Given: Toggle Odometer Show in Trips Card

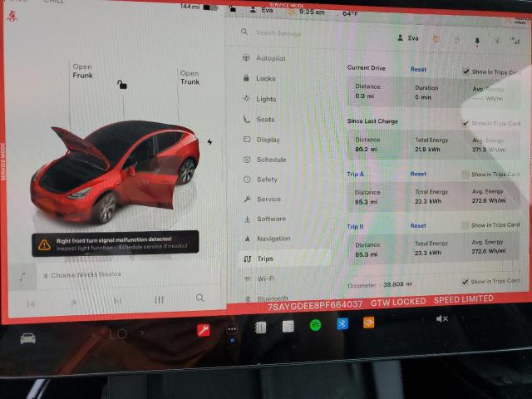Looking at the screenshot, I should click(465, 282).
